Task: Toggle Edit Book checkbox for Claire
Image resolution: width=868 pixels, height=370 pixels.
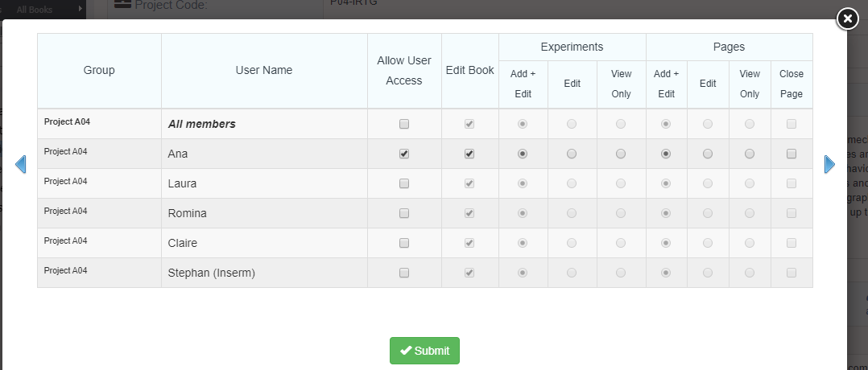Action: pos(469,243)
